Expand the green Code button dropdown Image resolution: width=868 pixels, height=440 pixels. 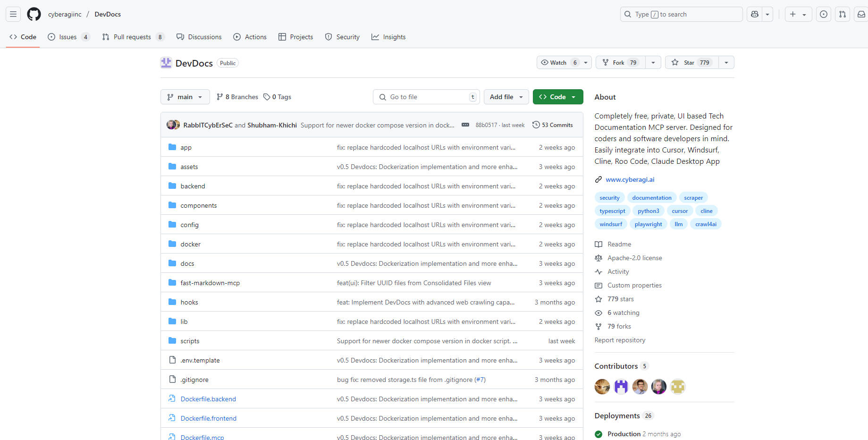click(573, 97)
